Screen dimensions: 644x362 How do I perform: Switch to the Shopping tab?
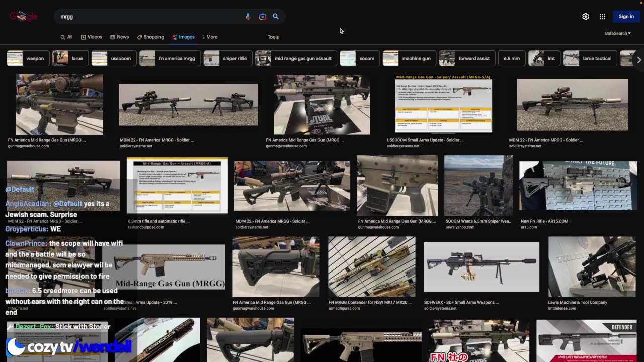click(150, 37)
